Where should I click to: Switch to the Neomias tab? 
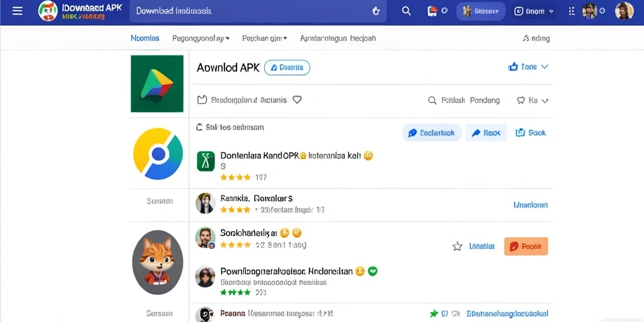point(145,38)
